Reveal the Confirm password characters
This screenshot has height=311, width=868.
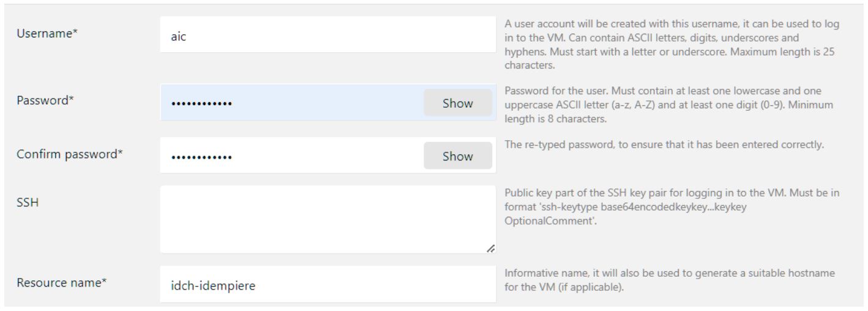pyautogui.click(x=457, y=156)
